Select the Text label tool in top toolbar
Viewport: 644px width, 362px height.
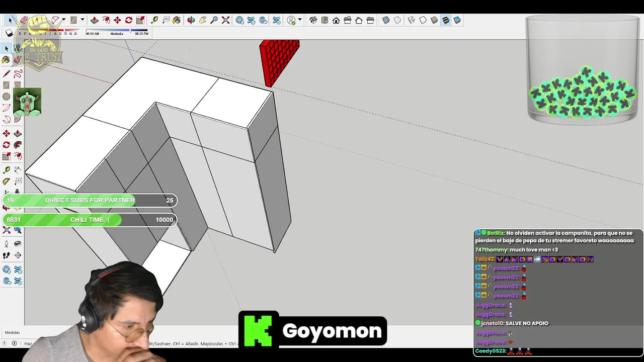pyautogui.click(x=166, y=20)
